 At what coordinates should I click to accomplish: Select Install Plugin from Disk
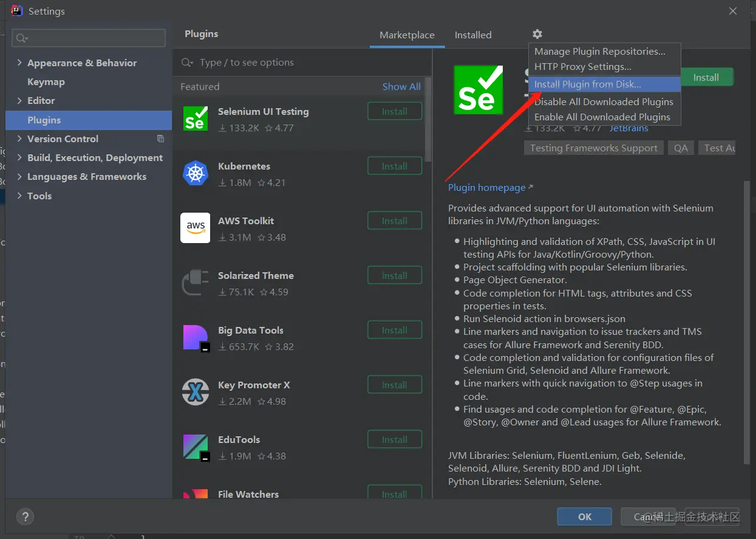pos(604,84)
